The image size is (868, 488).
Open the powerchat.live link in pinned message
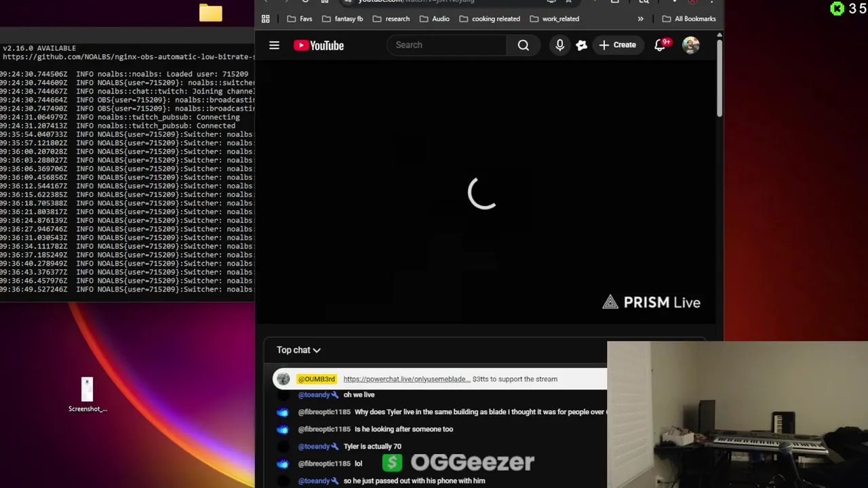pos(406,379)
